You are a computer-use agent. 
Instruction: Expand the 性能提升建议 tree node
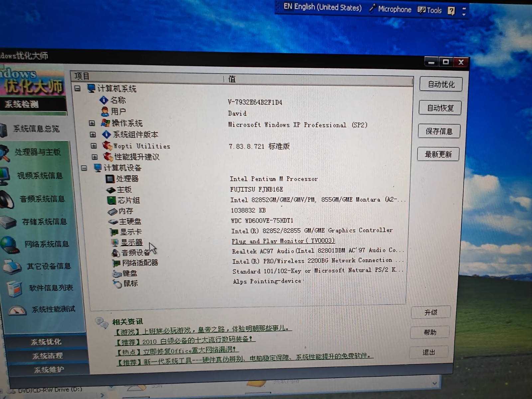pyautogui.click(x=94, y=157)
